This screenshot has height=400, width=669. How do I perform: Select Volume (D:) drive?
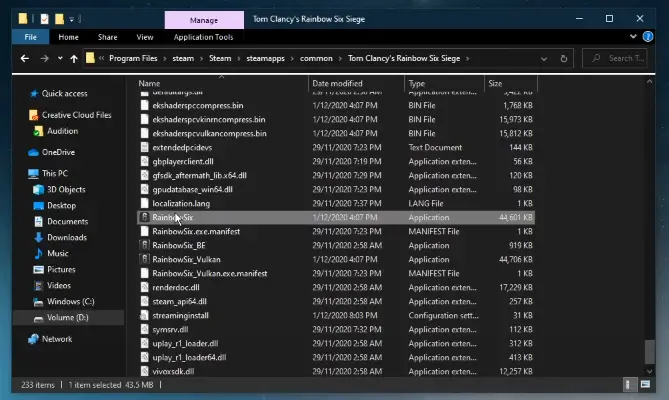point(67,318)
